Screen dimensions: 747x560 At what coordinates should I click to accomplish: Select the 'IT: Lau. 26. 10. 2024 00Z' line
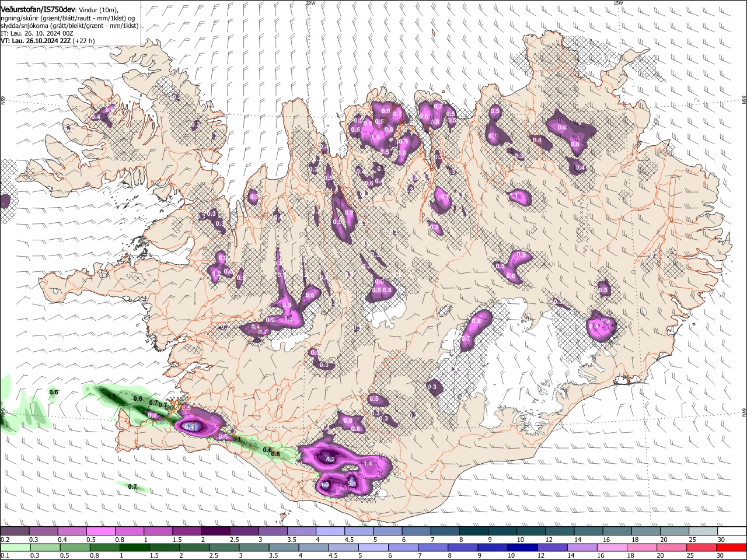37,33
